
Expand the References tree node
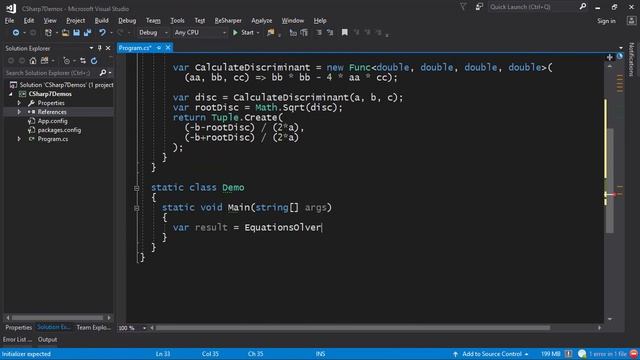[x=19, y=112]
